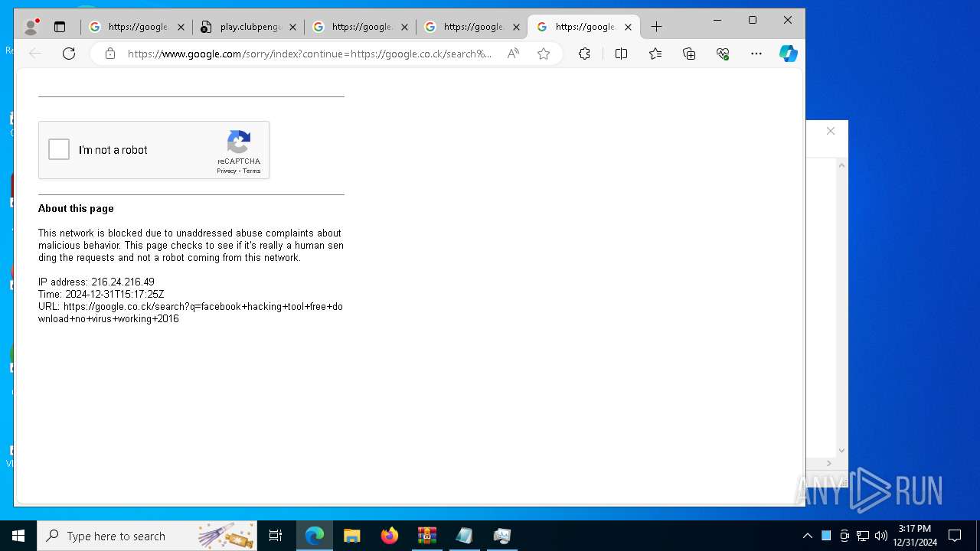
Task: Open reCAPTCHA Terms link
Action: pos(252,171)
